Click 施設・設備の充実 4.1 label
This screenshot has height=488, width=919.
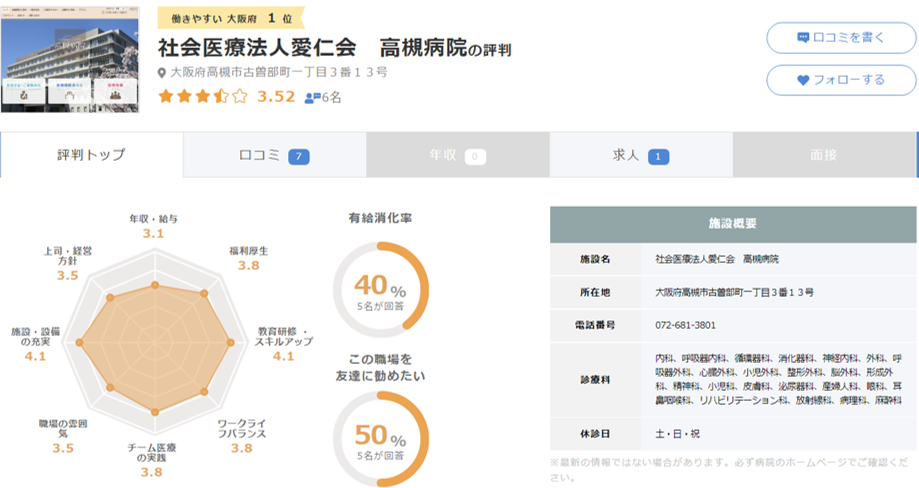(x=35, y=344)
